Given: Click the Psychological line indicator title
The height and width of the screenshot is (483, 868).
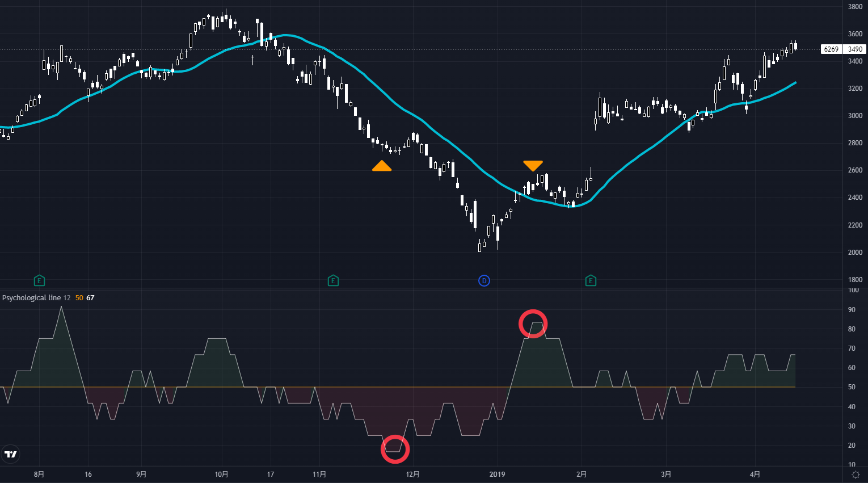Looking at the screenshot, I should (x=31, y=298).
